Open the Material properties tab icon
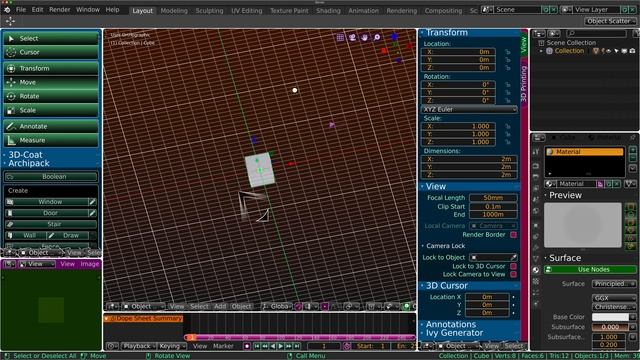This screenshot has height=360, width=640. pos(536,270)
